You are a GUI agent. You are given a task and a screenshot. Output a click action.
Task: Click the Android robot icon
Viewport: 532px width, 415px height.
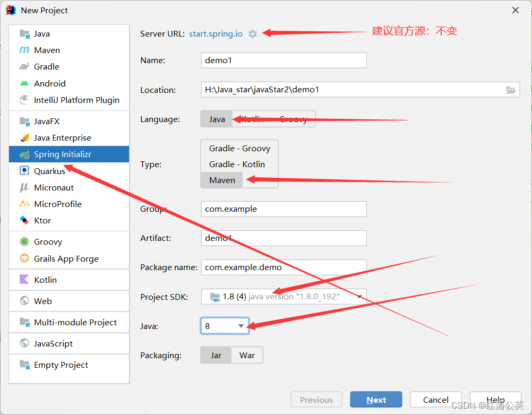coord(24,83)
